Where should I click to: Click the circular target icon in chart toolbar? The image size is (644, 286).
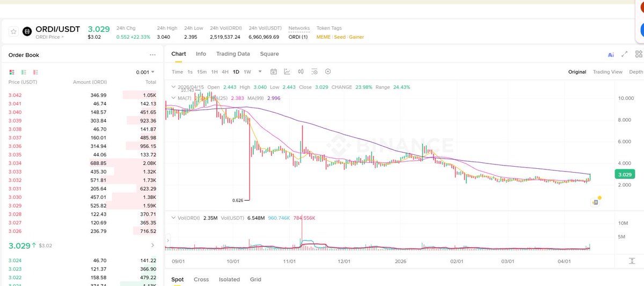(328, 71)
